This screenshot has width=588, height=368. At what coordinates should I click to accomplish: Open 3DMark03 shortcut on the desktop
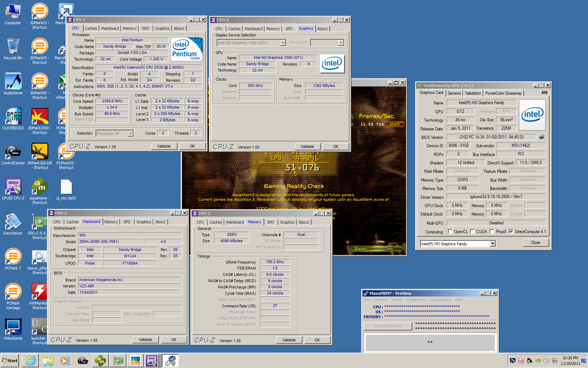tap(40, 16)
